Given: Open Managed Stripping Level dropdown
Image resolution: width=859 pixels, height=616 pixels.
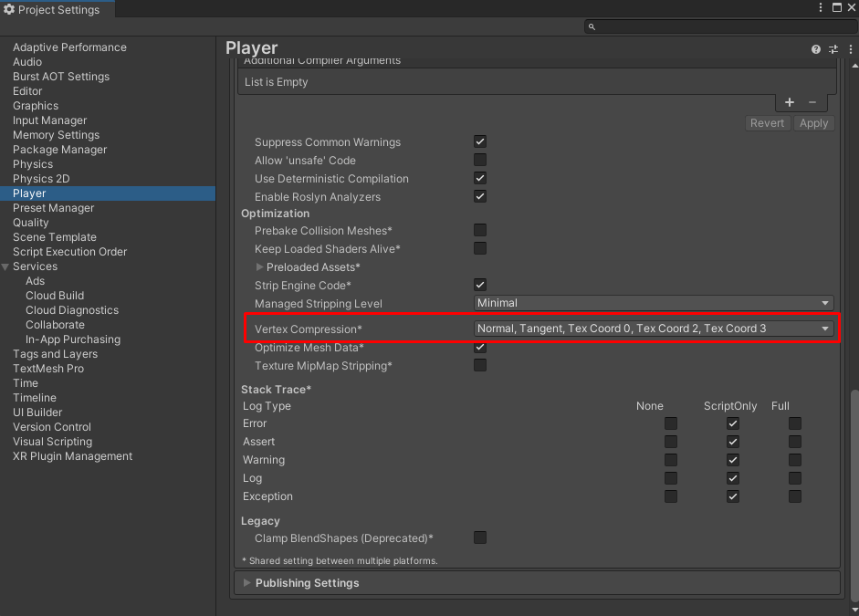Looking at the screenshot, I should click(654, 303).
